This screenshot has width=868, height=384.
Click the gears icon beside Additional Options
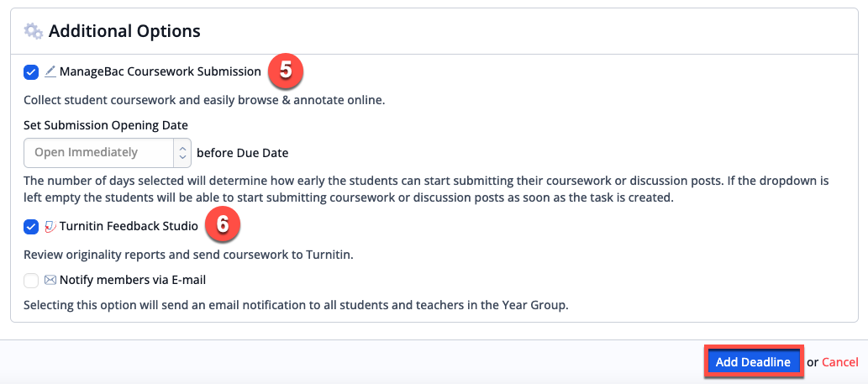click(34, 31)
